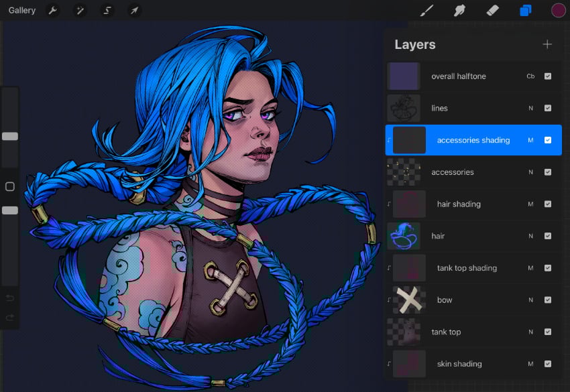Open the active color picker
Image resolution: width=570 pixels, height=392 pixels.
(x=559, y=10)
